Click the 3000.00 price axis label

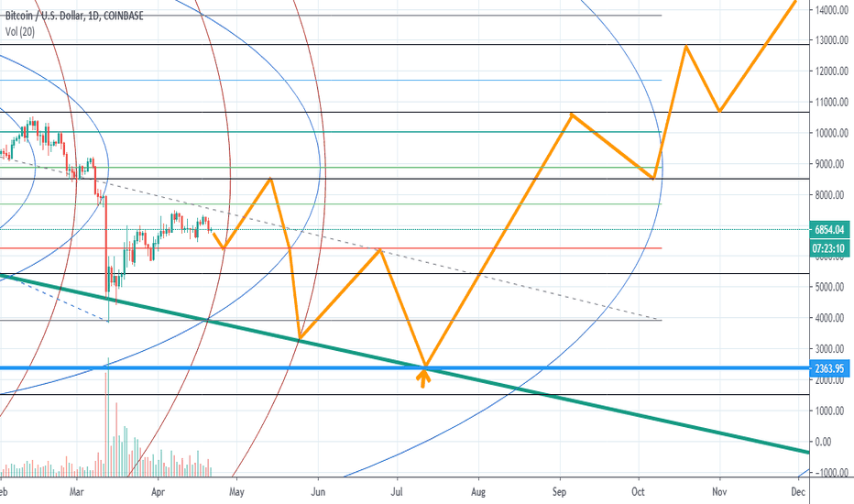(831, 349)
